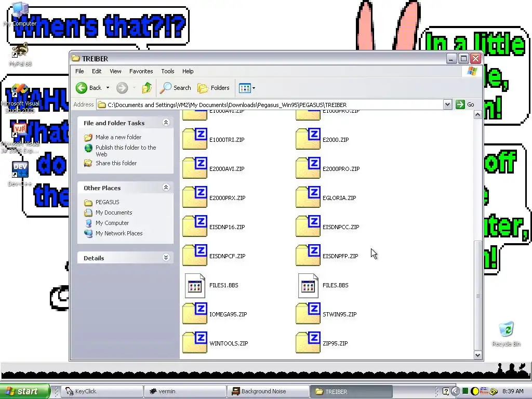Select the EISDNP16.ZIP archive icon
The image size is (532, 399).
pyautogui.click(x=195, y=227)
